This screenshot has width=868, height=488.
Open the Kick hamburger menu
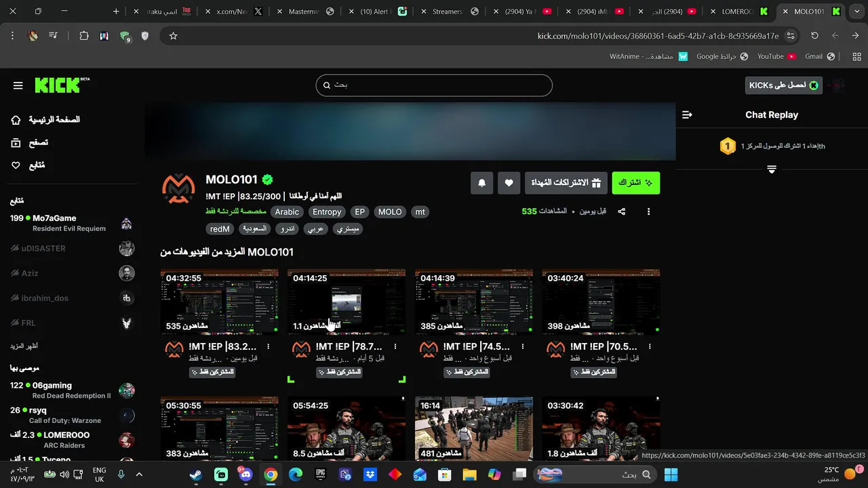click(18, 85)
